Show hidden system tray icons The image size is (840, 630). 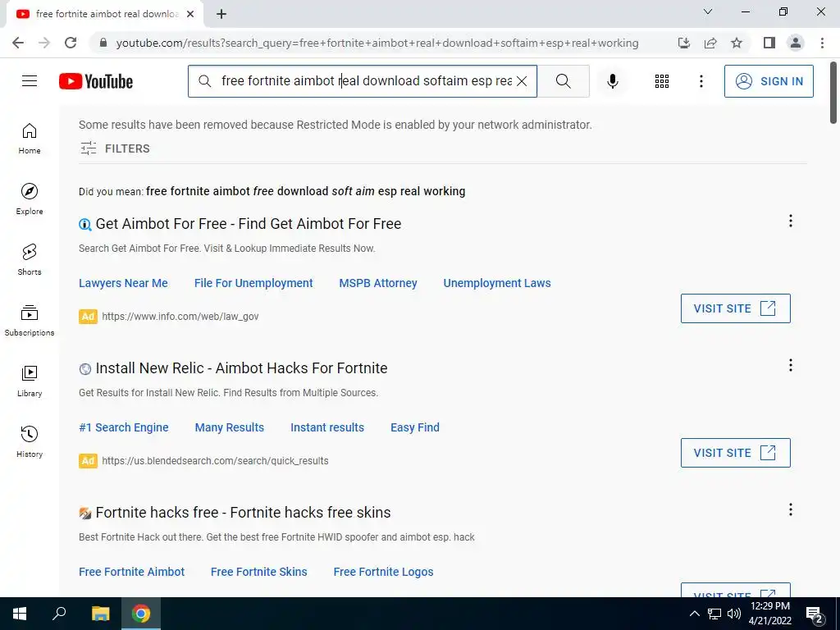pos(694,614)
